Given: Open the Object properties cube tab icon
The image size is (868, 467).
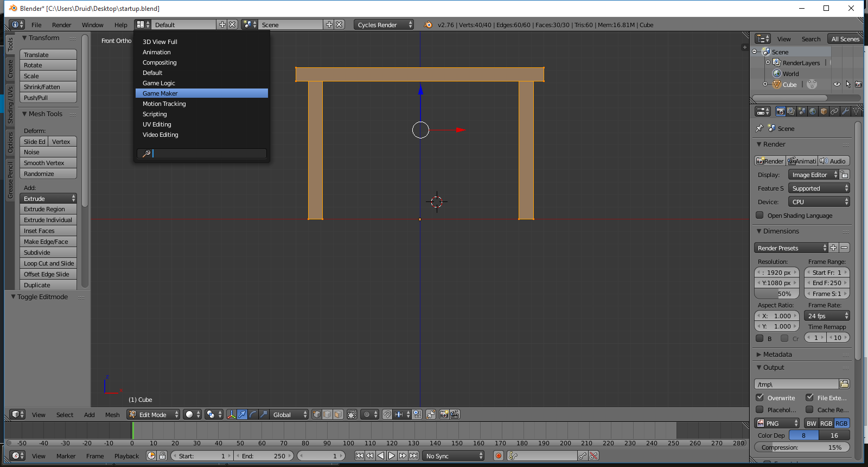Looking at the screenshot, I should [x=824, y=111].
